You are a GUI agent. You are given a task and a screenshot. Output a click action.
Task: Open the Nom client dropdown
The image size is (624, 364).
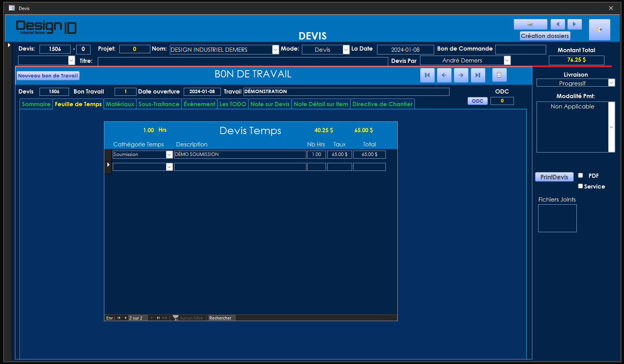[x=275, y=50]
